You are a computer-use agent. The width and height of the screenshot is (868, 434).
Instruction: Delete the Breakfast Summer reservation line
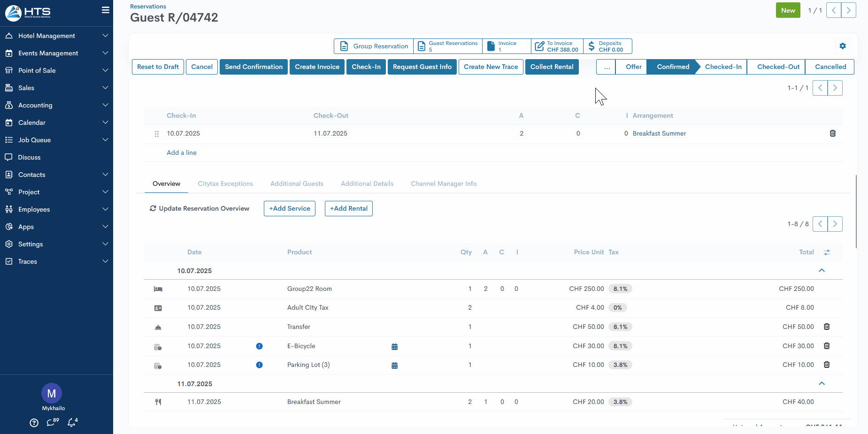pyautogui.click(x=832, y=133)
